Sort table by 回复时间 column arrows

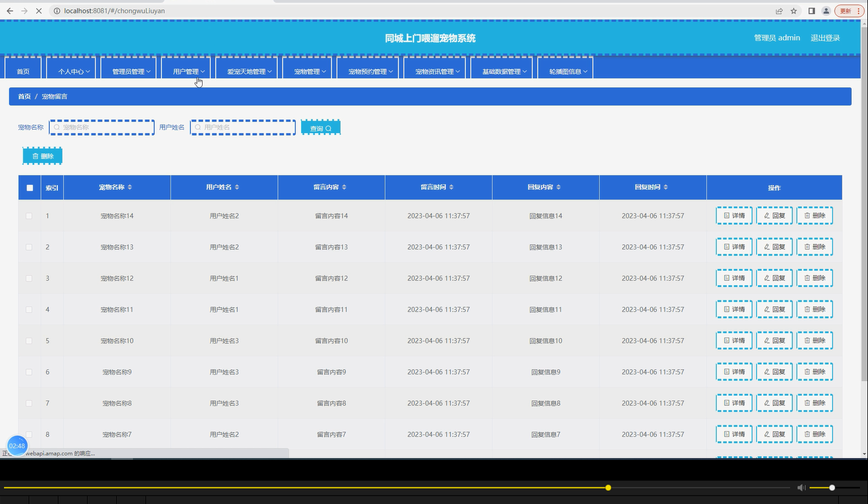[665, 187]
